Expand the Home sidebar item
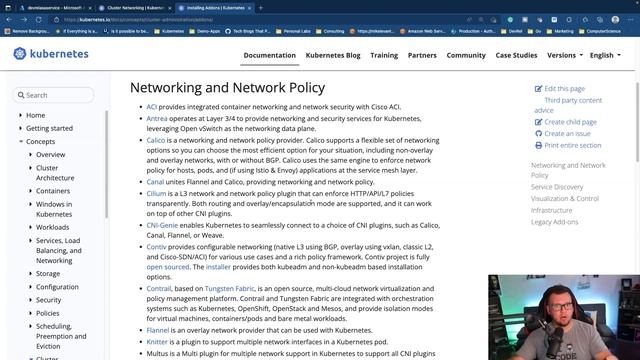640x360 pixels. pyautogui.click(x=20, y=116)
